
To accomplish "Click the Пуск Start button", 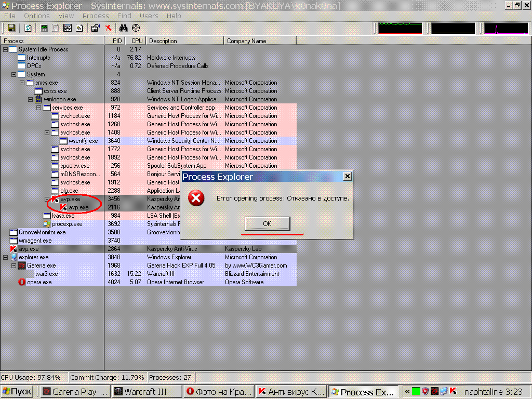I will click(x=17, y=392).
